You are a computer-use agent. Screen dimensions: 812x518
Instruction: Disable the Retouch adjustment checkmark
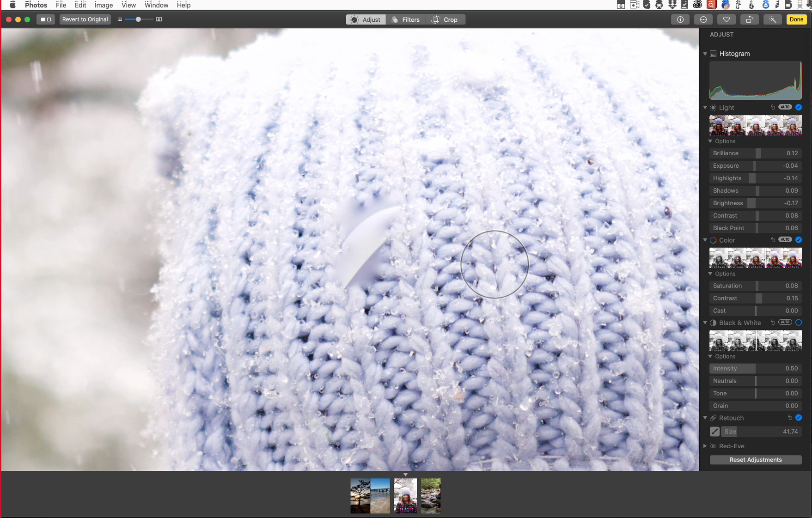coord(799,418)
